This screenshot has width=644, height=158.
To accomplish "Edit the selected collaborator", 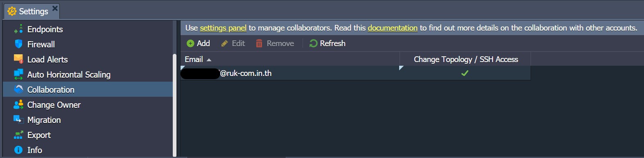I will click(x=233, y=43).
